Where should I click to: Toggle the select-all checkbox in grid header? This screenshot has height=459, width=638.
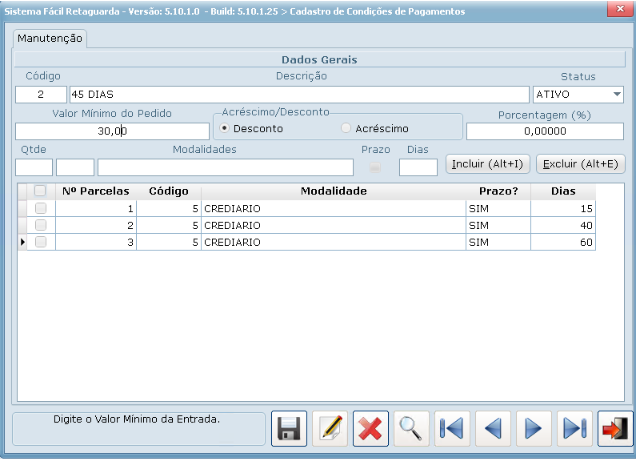(x=41, y=191)
